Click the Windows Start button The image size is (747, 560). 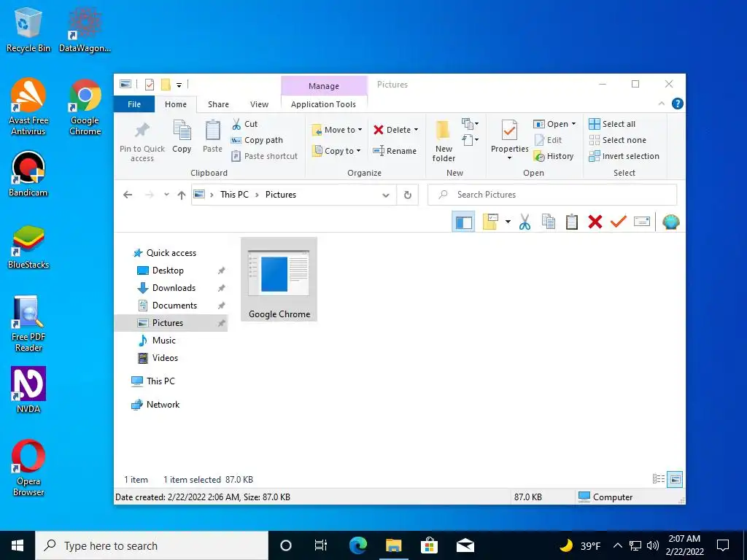[18, 545]
